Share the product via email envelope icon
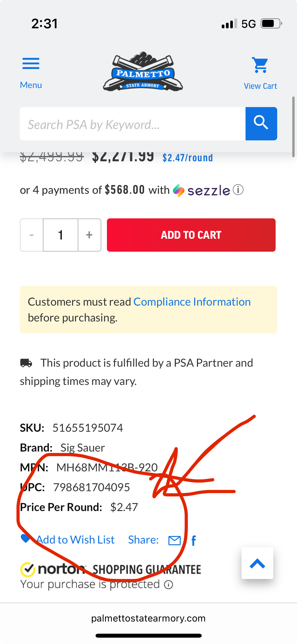 [x=175, y=541]
